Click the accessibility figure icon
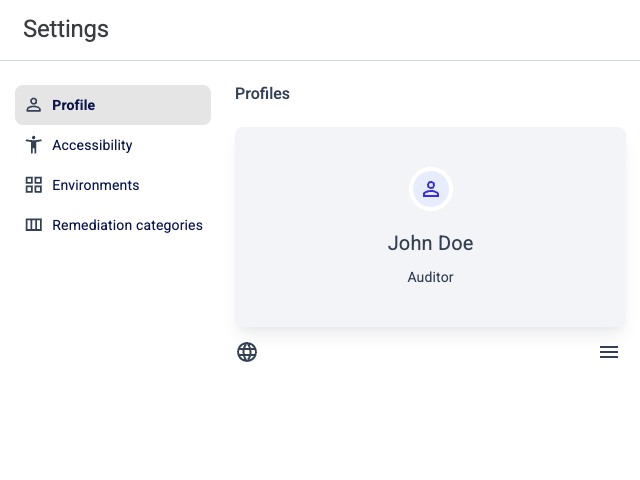This screenshot has width=640, height=480. tap(33, 145)
